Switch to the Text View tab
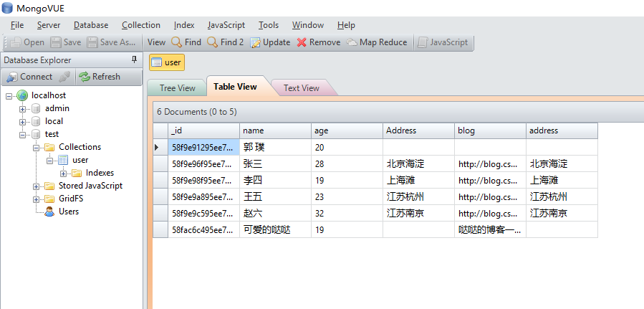644x309 pixels. click(x=302, y=88)
